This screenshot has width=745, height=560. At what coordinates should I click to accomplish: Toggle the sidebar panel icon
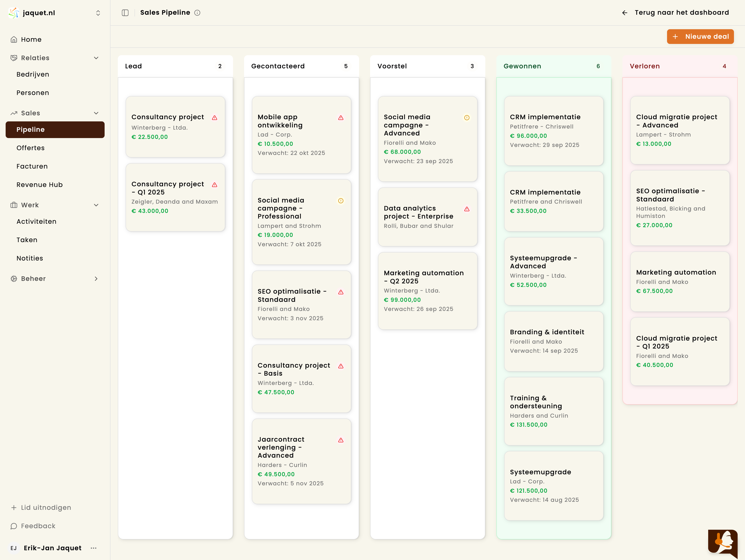(x=125, y=13)
